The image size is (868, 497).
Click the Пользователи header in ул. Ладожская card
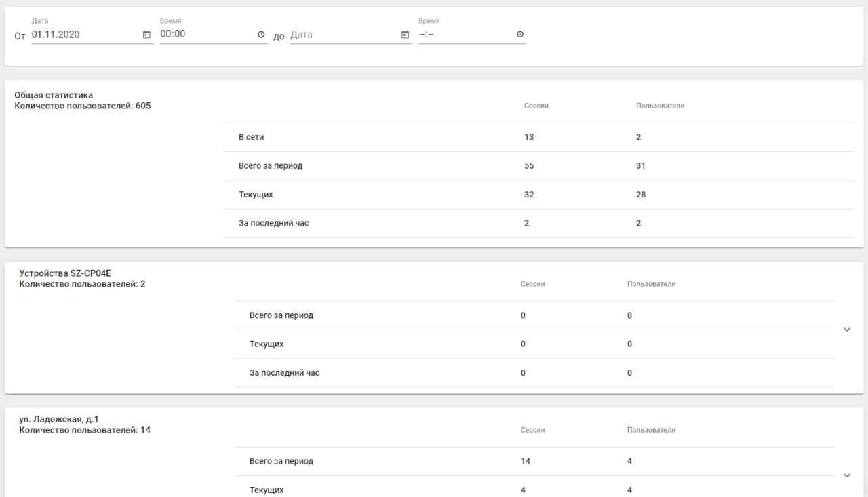click(651, 430)
